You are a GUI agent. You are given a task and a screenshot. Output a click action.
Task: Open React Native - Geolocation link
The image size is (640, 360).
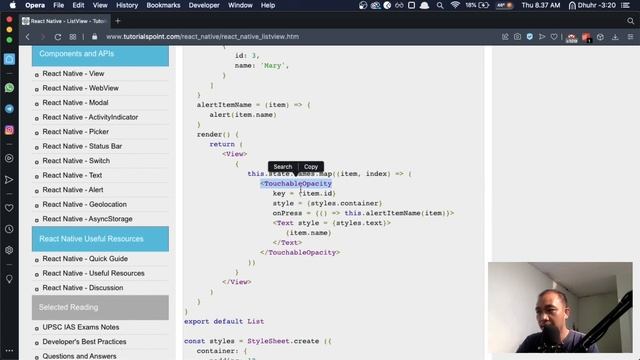[x=84, y=204]
